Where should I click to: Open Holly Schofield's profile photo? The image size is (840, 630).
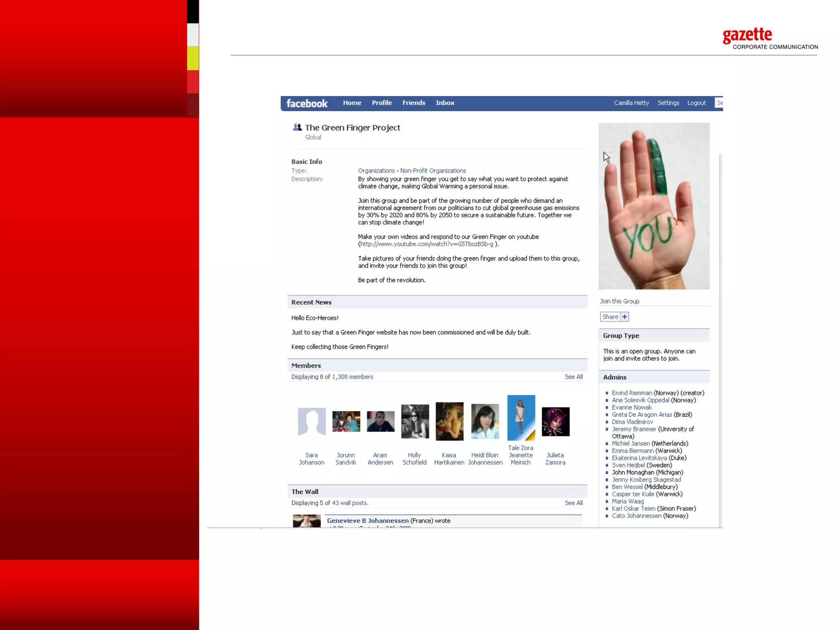tap(415, 422)
